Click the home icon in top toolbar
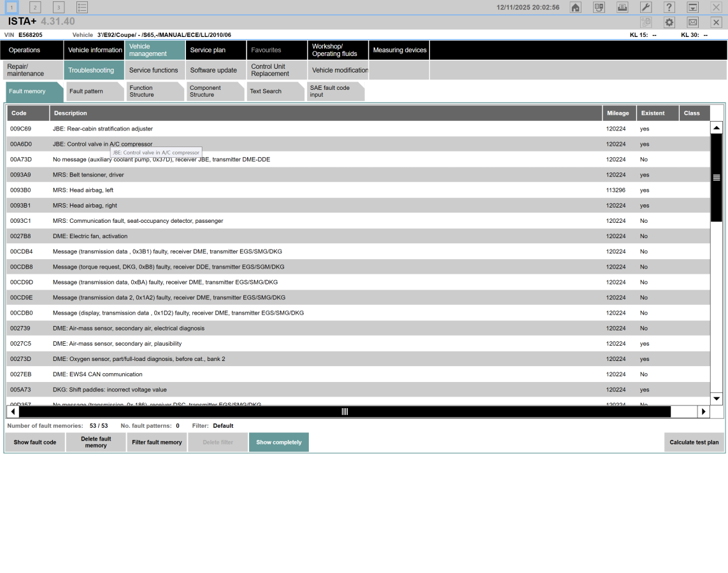The width and height of the screenshot is (728, 573). tap(575, 8)
